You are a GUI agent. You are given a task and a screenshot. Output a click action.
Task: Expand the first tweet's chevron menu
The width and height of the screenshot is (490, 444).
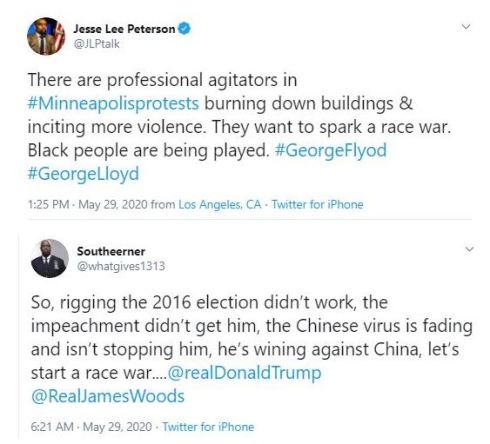point(466,27)
